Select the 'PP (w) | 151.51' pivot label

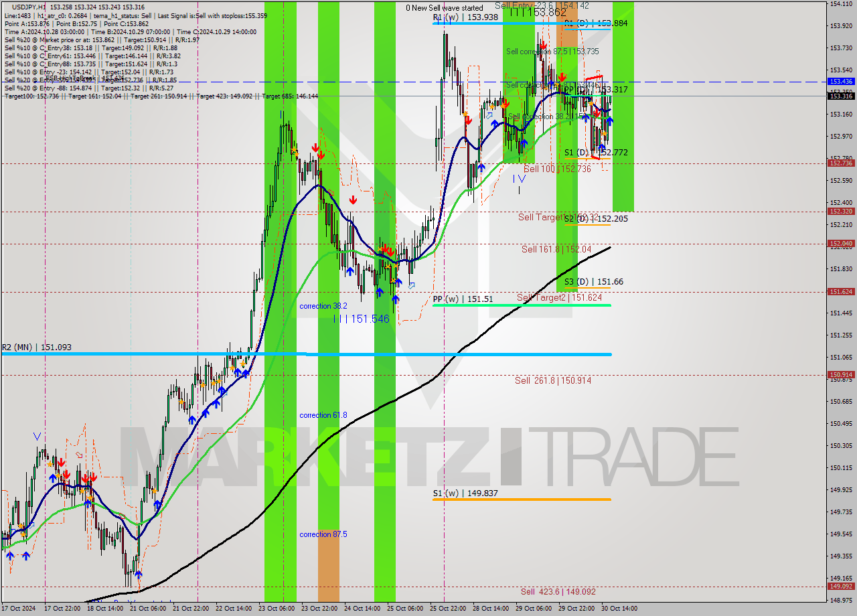463,299
